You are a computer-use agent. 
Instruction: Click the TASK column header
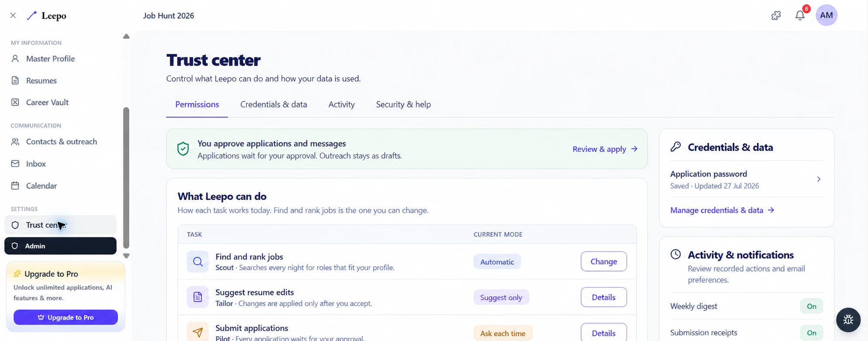tap(194, 234)
